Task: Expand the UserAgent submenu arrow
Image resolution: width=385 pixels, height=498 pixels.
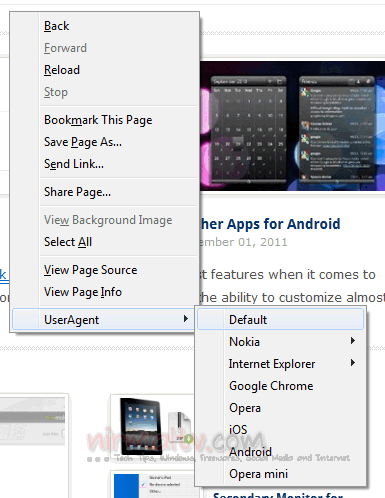Action: point(186,319)
